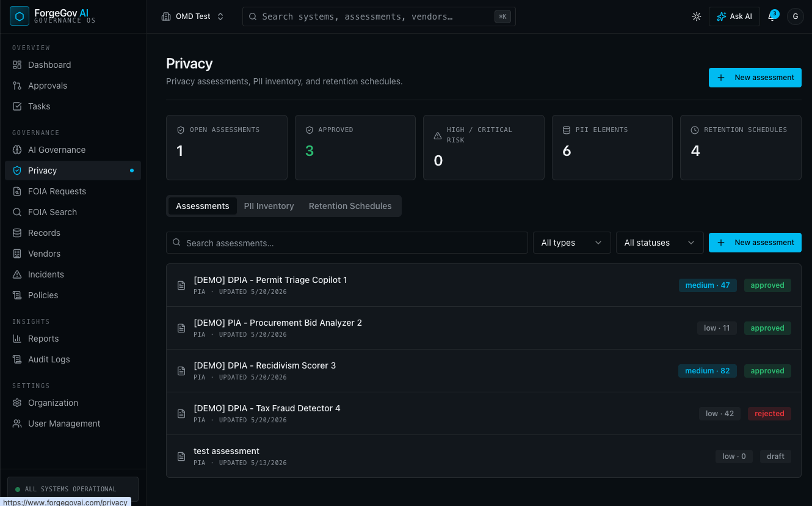Click the Incidents warning triangle icon
Image resolution: width=812 pixels, height=506 pixels.
(17, 274)
